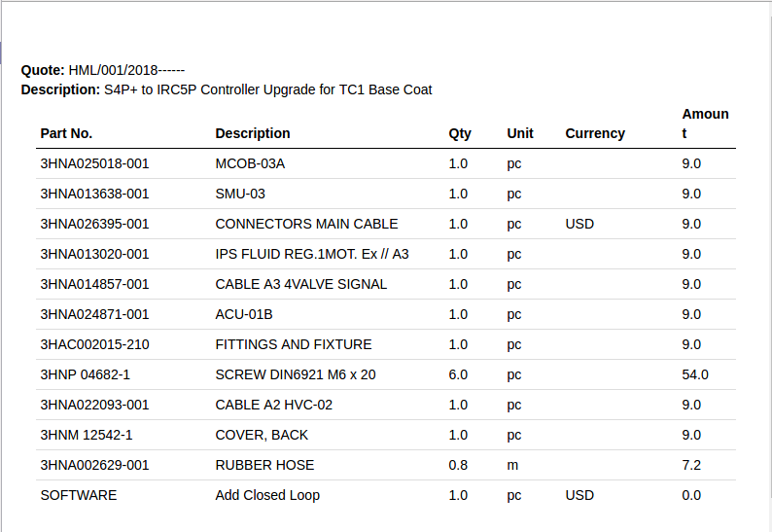Click the Part No. column header
This screenshot has width=772, height=532.
pyautogui.click(x=66, y=133)
